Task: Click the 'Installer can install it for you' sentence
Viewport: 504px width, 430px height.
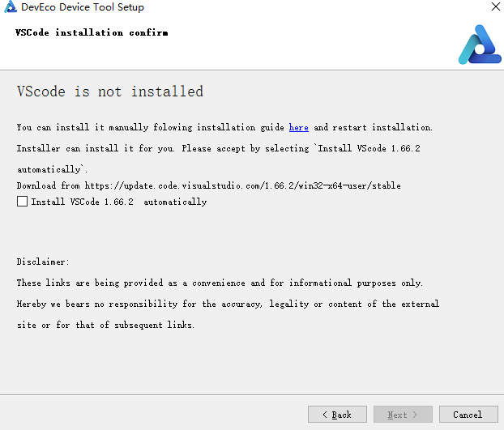Action: click(x=96, y=148)
